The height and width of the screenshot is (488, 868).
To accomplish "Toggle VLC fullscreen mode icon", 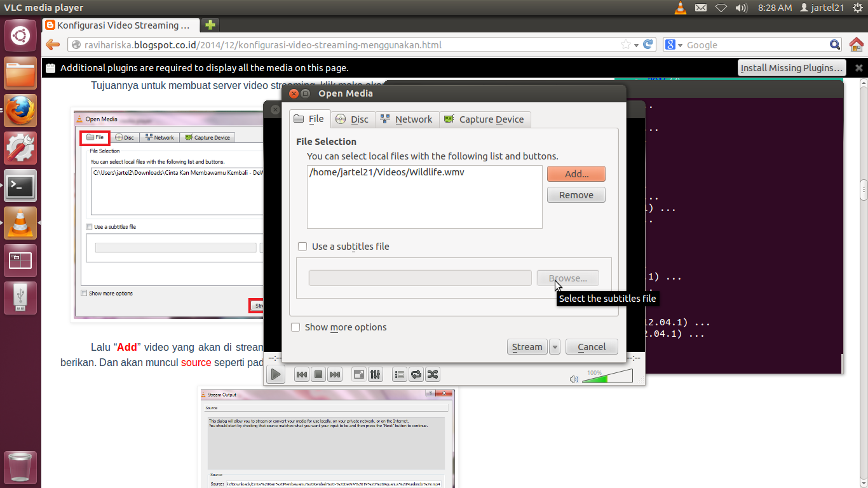I will click(359, 374).
